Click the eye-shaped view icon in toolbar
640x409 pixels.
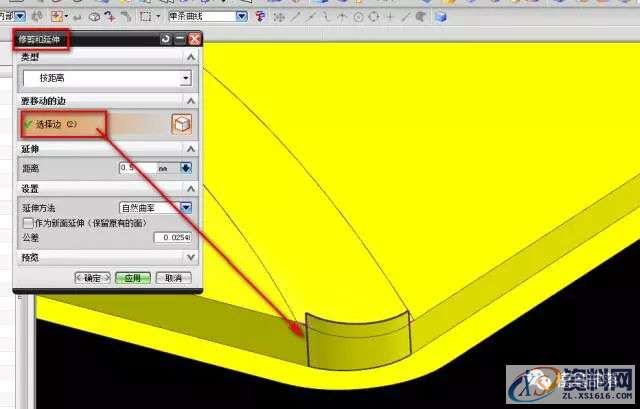[94, 17]
